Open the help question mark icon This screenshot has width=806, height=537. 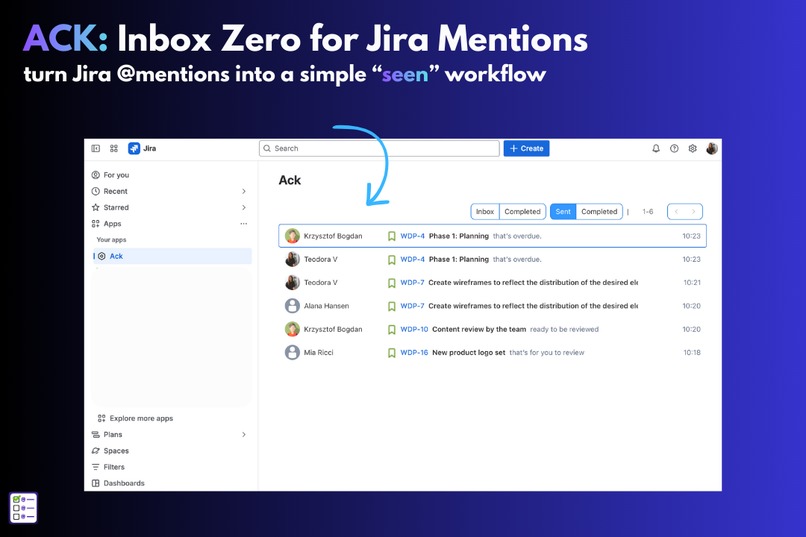click(x=674, y=149)
